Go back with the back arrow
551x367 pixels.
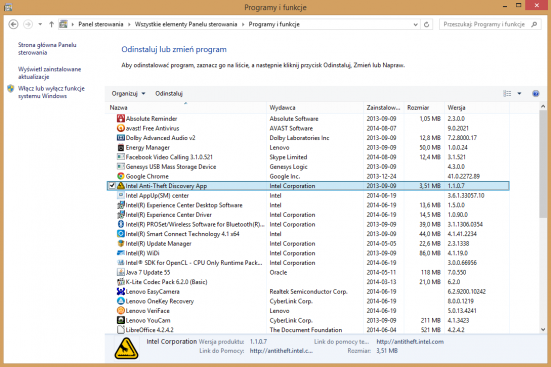point(13,24)
